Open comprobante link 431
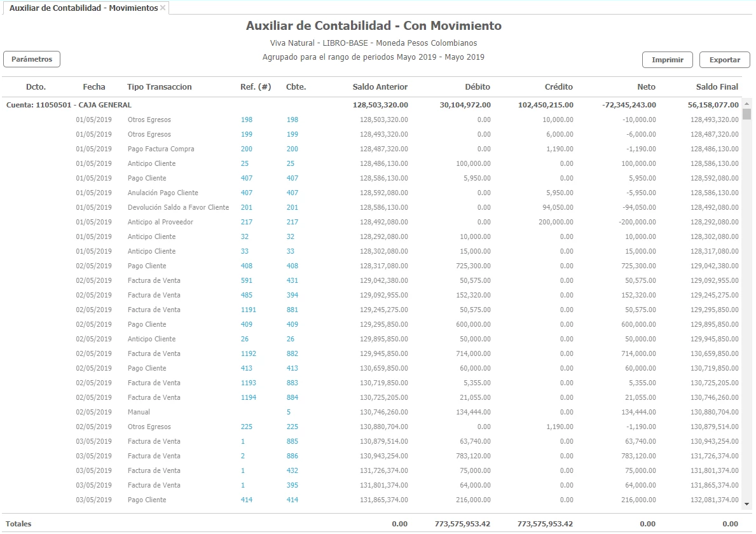Image resolution: width=756 pixels, height=534 pixels. point(292,280)
